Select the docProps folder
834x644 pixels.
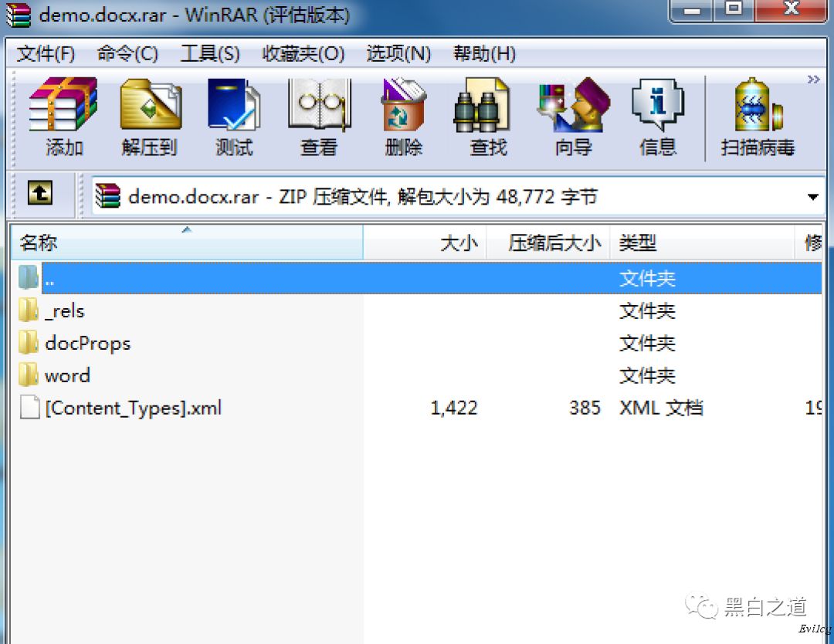click(x=420, y=344)
